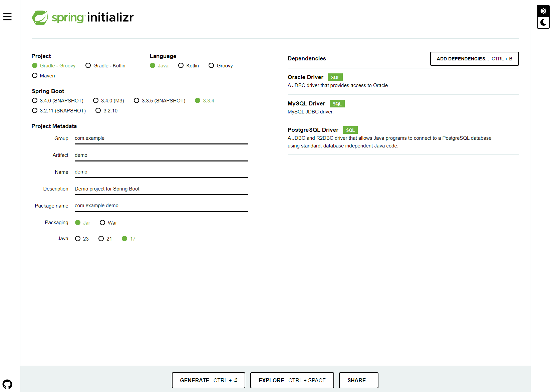Click the Dependencies heading

[307, 59]
